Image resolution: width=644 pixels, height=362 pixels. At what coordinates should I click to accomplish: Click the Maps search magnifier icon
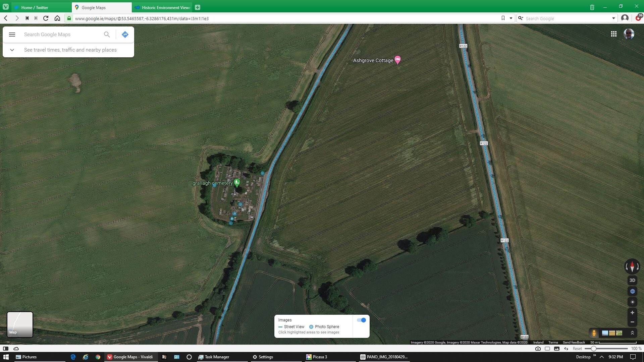point(107,35)
